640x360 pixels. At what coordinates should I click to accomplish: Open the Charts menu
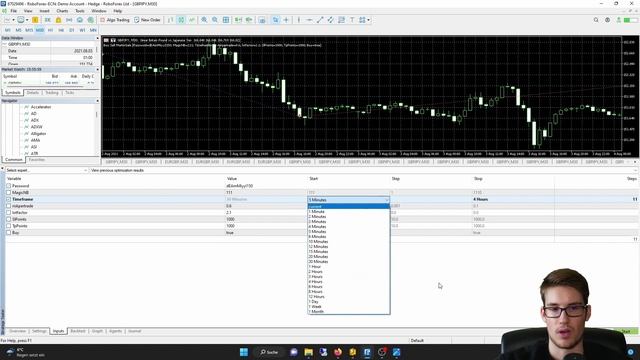click(x=62, y=11)
